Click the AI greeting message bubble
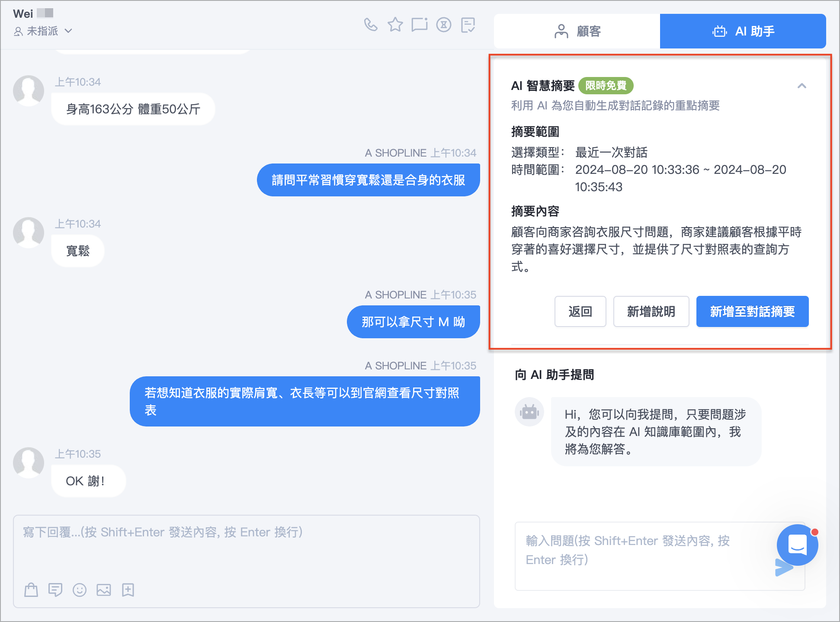Screen dimensions: 840x622 pos(656,432)
